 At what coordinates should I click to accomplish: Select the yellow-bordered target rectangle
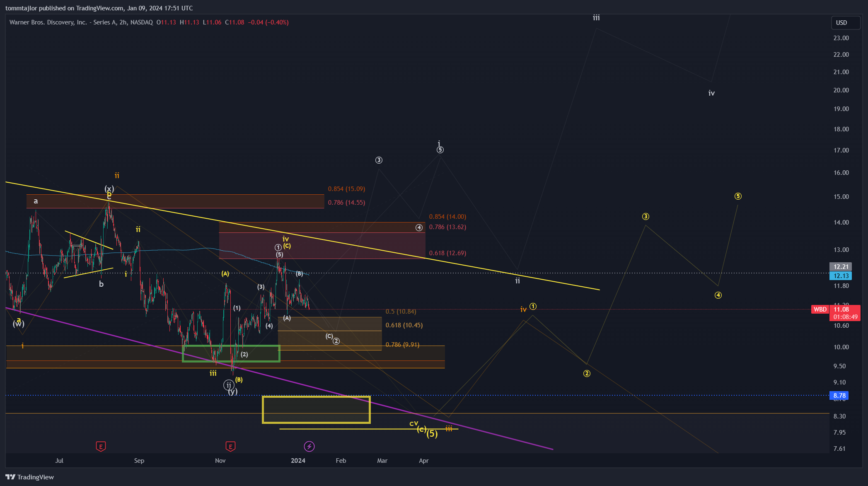click(316, 410)
